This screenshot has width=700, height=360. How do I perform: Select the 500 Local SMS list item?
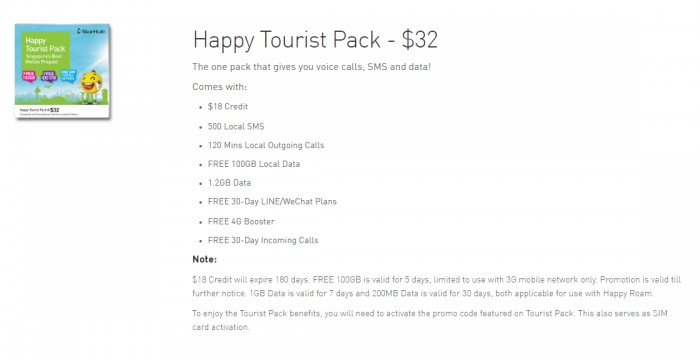pyautogui.click(x=236, y=126)
